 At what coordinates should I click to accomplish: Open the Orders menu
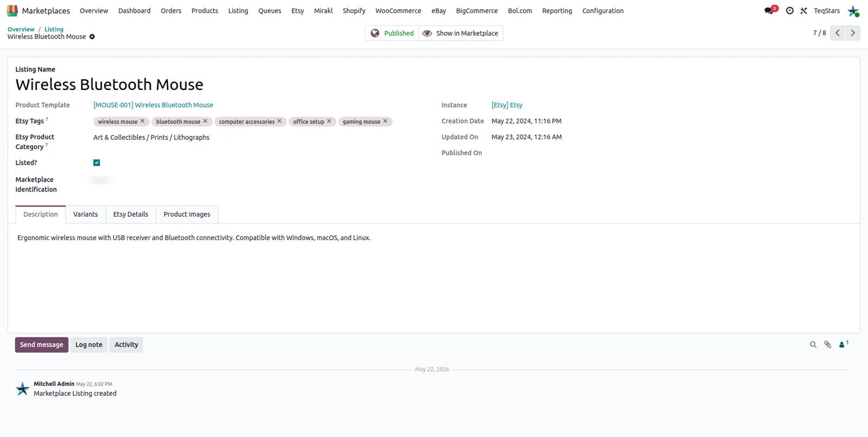171,11
